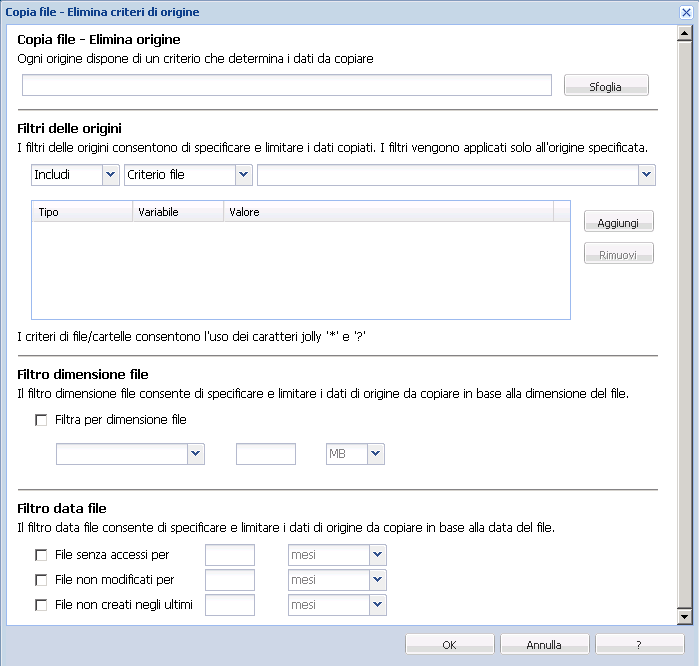Click the Sfoglia browse button

point(606,85)
